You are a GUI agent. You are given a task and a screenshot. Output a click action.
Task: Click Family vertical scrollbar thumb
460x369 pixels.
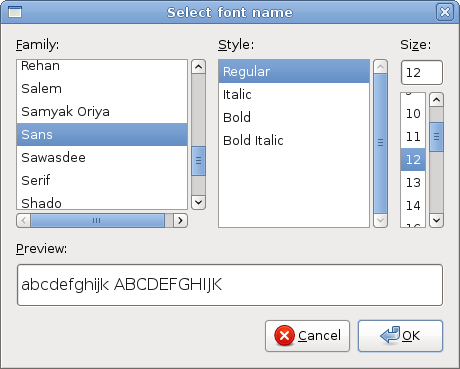198,161
